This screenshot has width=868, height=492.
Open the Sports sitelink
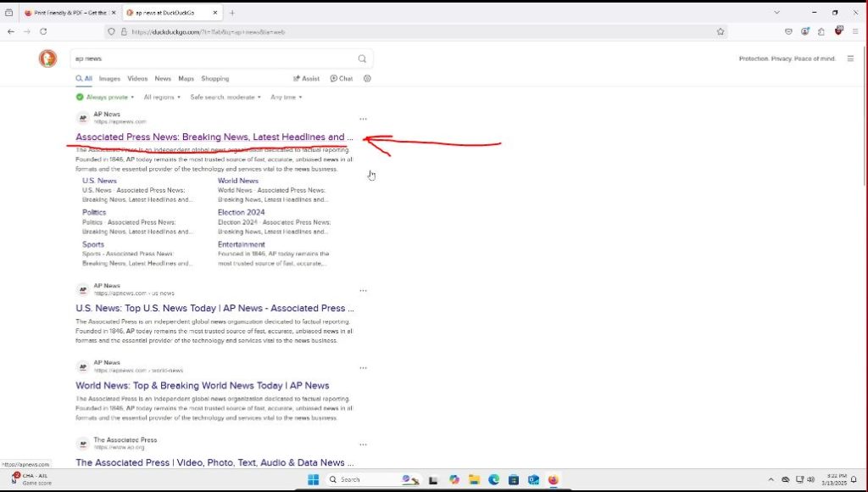[x=93, y=244]
